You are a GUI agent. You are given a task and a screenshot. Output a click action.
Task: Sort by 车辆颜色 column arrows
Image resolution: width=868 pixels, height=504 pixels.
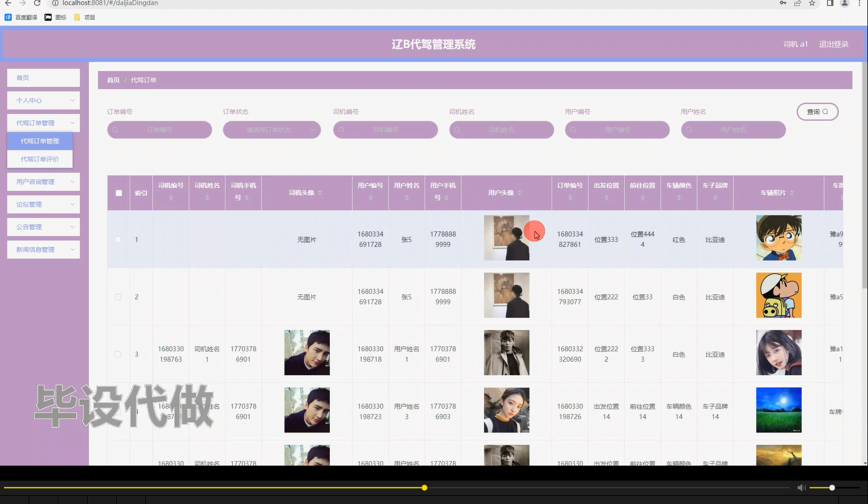pos(679,198)
